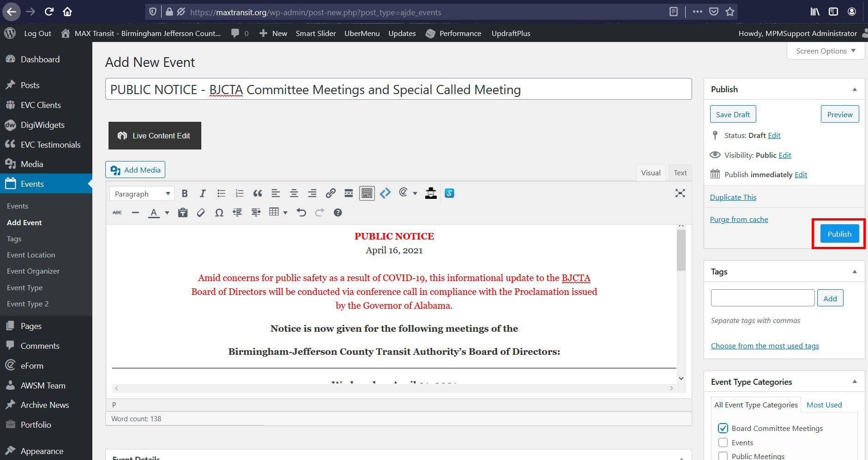Clear formatting with eraser icon
868x460 pixels.
point(201,213)
